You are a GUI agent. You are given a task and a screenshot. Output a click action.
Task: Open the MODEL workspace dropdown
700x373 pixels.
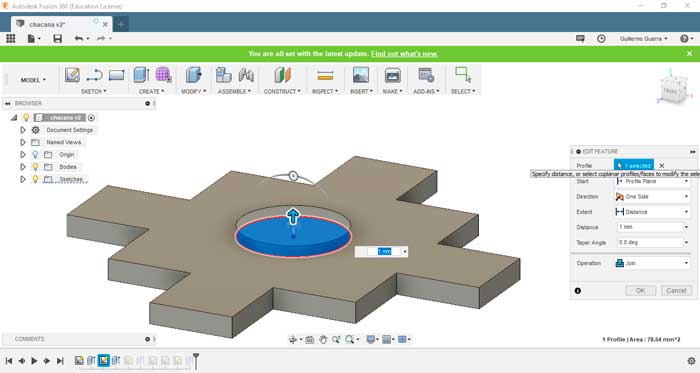33,80
